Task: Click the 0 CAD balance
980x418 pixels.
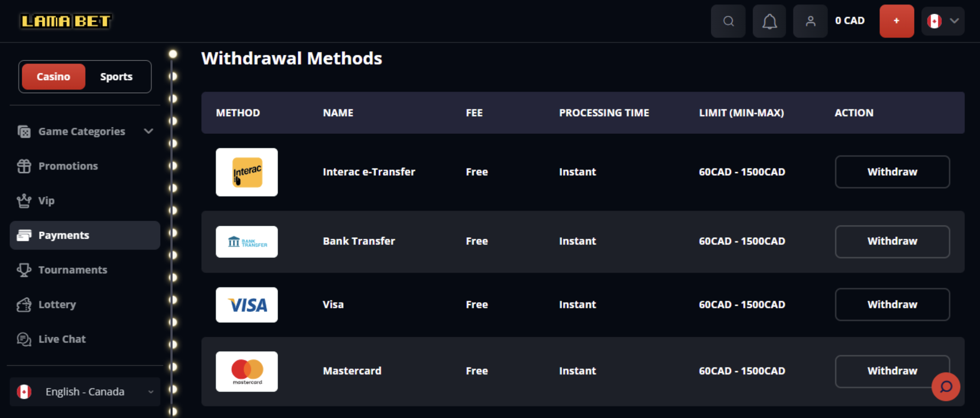Action: (850, 21)
